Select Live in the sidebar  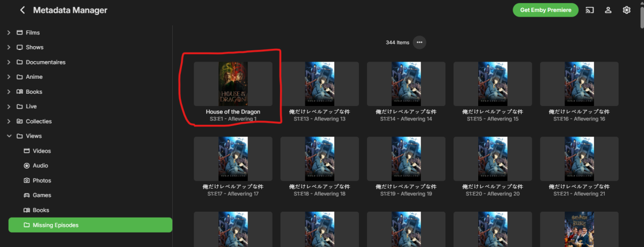[31, 107]
